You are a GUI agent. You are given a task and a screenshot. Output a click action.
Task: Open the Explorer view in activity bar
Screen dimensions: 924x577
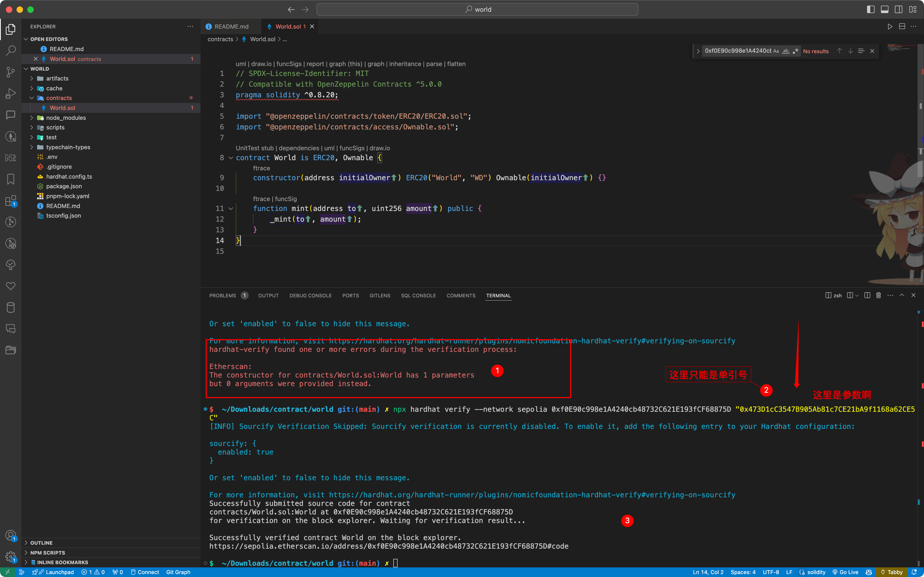[x=11, y=29]
